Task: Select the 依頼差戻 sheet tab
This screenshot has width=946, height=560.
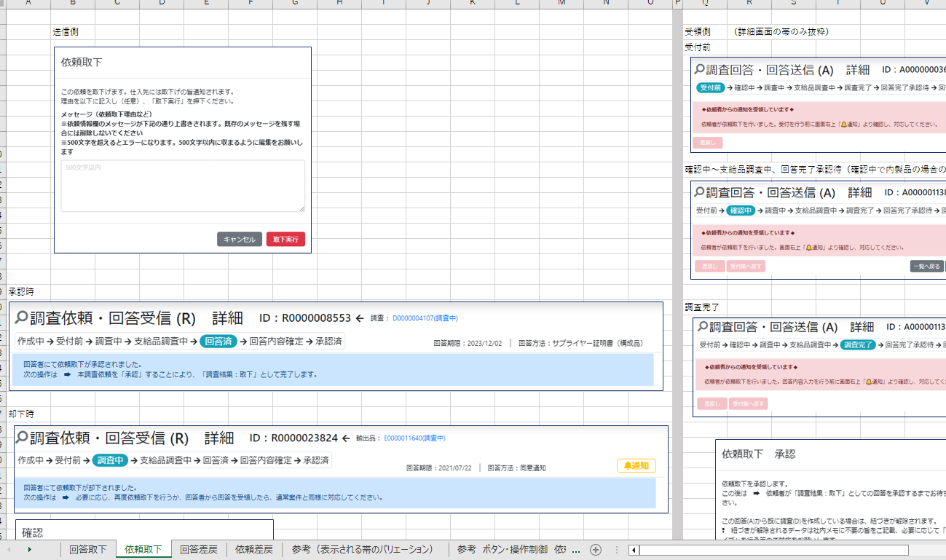Action: (x=253, y=550)
